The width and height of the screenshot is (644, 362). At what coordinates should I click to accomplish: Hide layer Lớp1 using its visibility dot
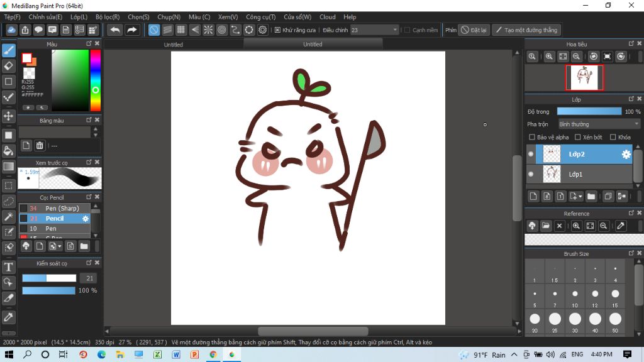click(531, 175)
